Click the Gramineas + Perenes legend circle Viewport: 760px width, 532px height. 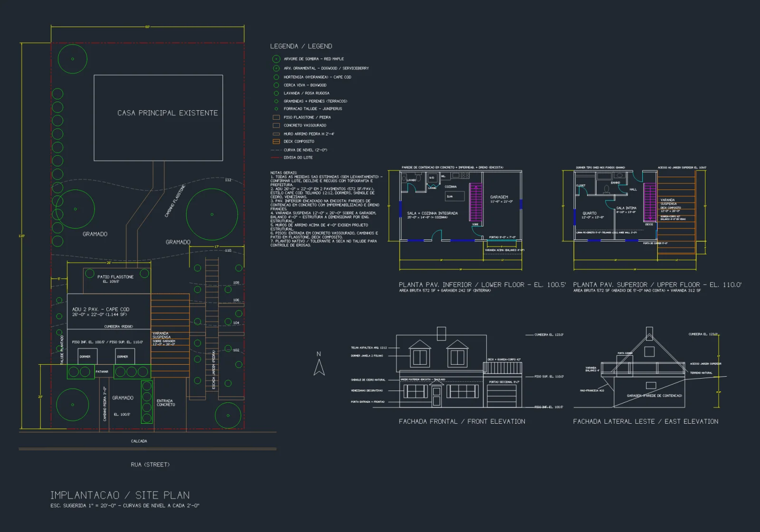(x=276, y=101)
